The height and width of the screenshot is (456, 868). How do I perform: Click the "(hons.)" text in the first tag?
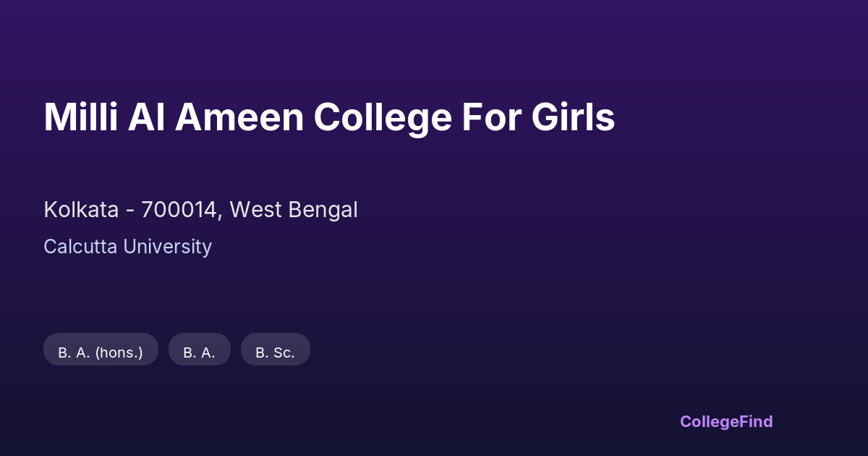coord(119,352)
